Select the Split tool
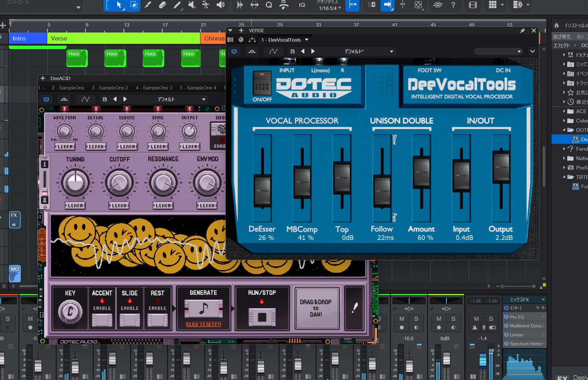This screenshot has width=588, height=380. 206,5
